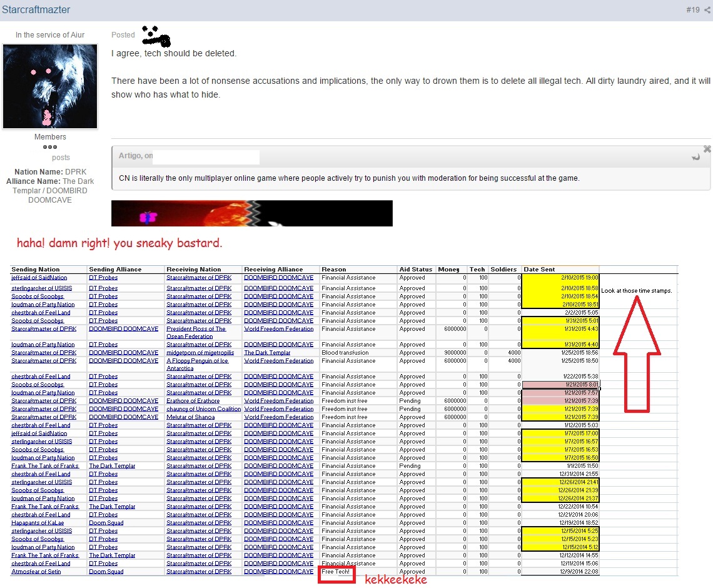Click the '1/22/2015 5:38' date cell

[560, 376]
